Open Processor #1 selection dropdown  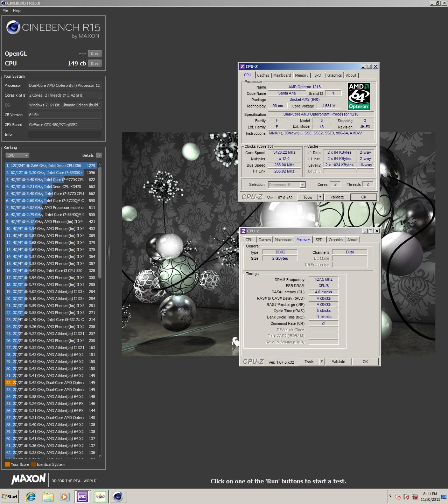click(287, 185)
